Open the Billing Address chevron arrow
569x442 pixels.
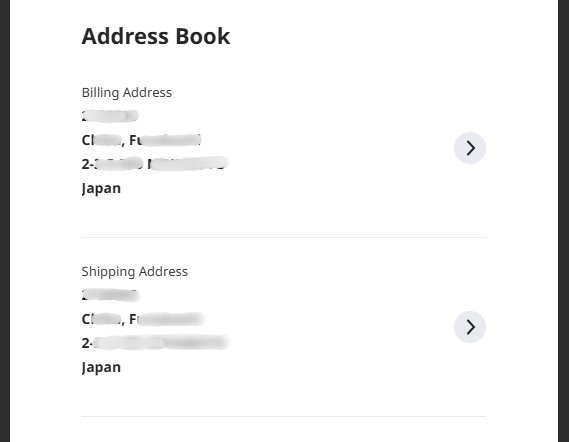[x=470, y=148]
